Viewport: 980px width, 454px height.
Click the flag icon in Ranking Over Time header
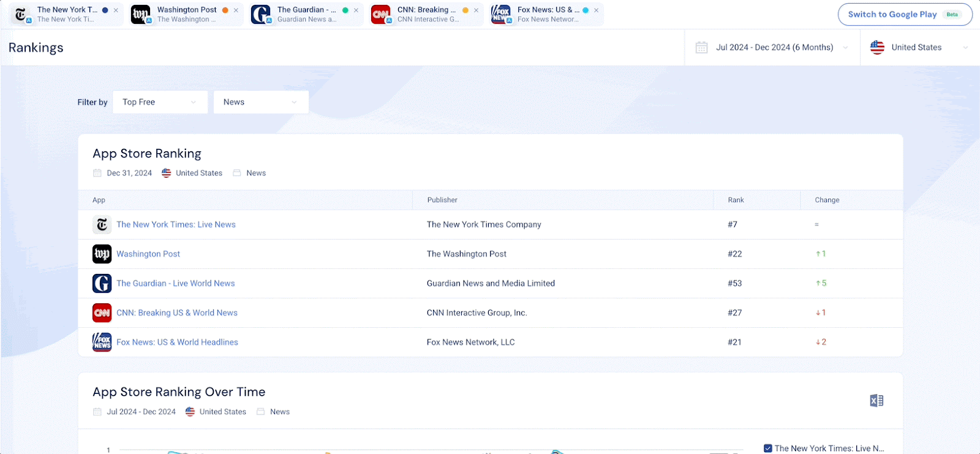click(x=190, y=412)
